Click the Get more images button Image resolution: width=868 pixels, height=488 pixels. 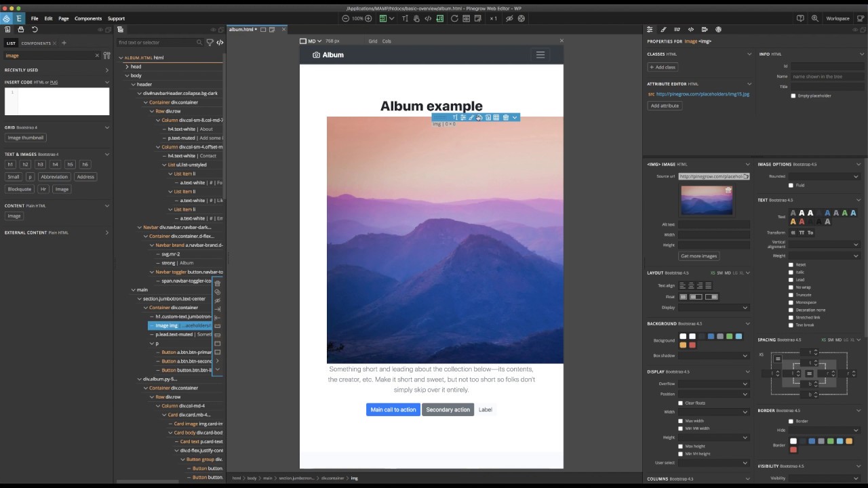pyautogui.click(x=698, y=256)
